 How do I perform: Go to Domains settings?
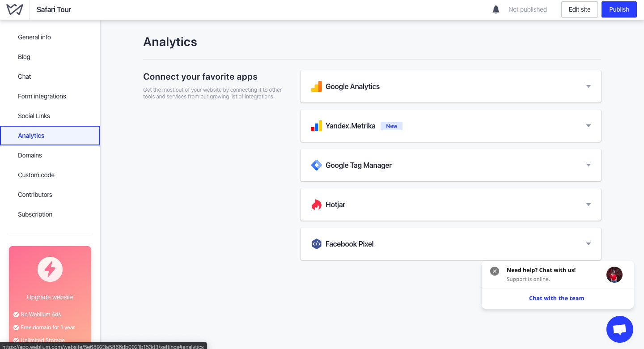tap(30, 155)
